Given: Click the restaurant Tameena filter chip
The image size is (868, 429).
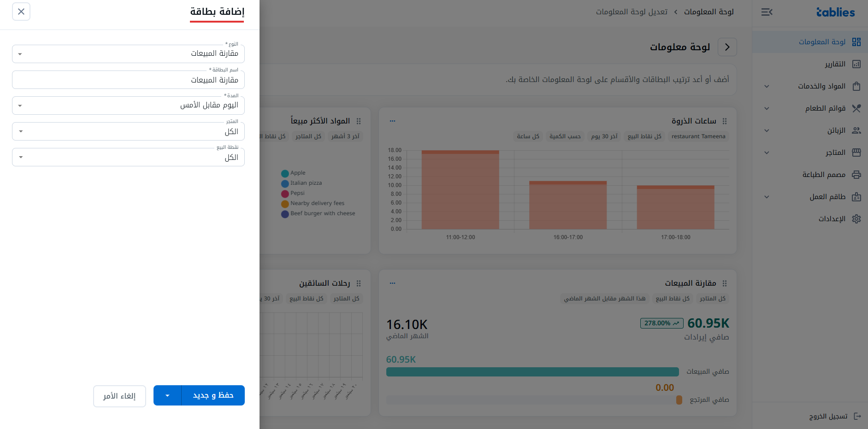Looking at the screenshot, I should 698,136.
